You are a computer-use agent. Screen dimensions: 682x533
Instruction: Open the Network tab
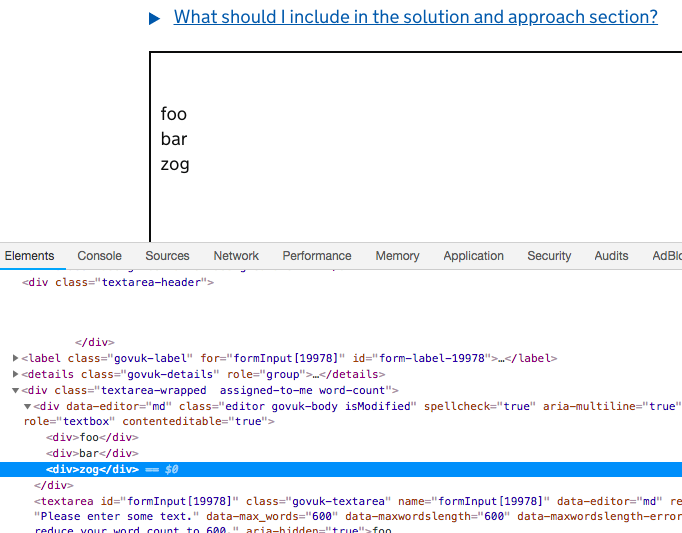236,256
